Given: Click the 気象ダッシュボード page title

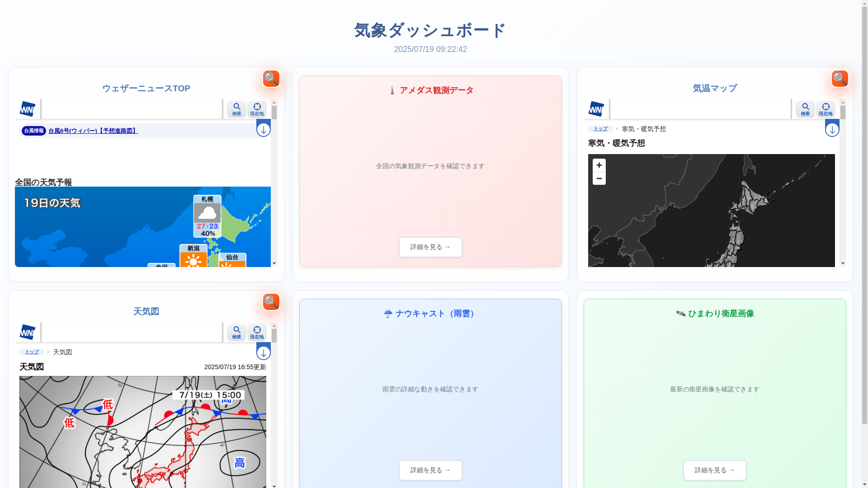Looking at the screenshot, I should coord(430,31).
